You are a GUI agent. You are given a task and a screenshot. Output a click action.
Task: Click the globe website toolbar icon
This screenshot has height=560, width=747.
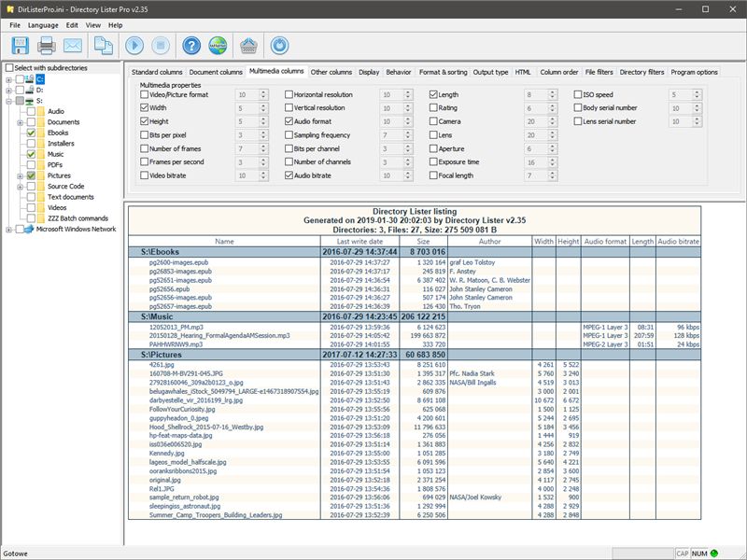point(218,46)
